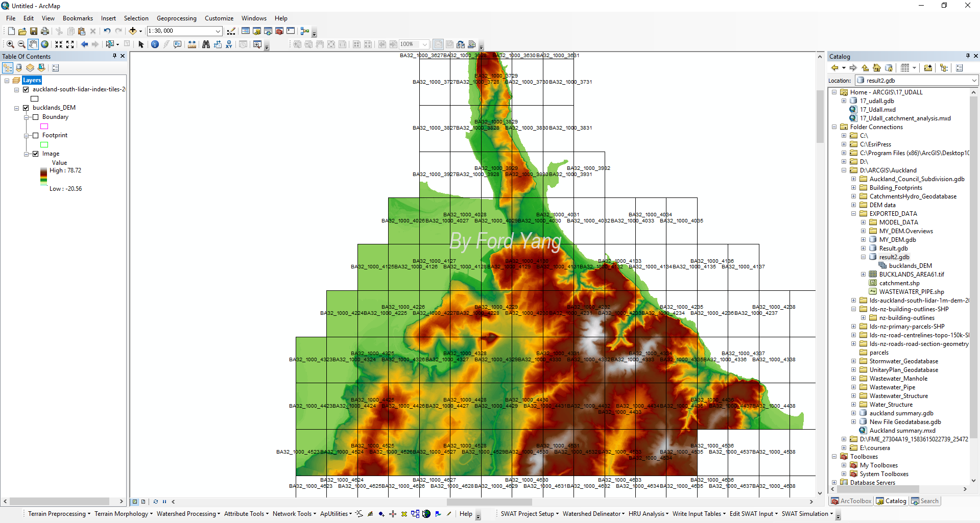Image resolution: width=980 pixels, height=523 pixels.
Task: Open Watershed Processing menu
Action: [188, 514]
